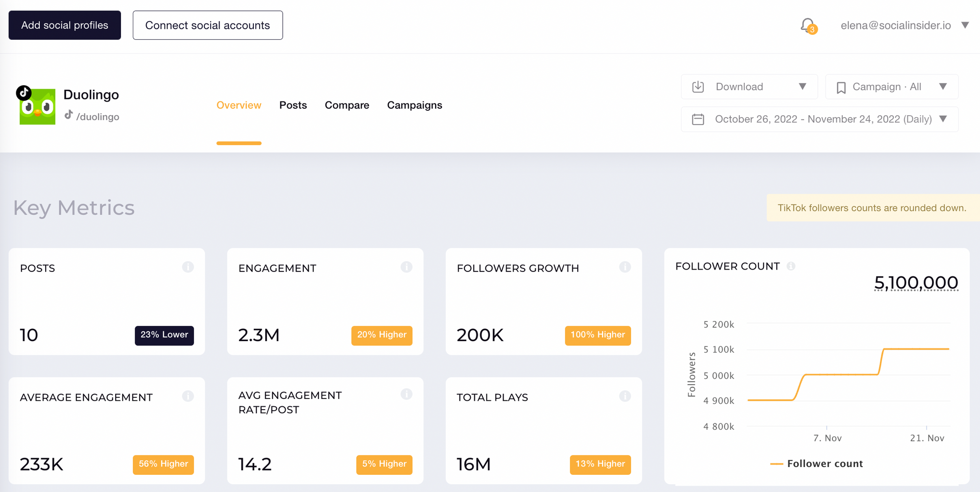The width and height of the screenshot is (980, 492).
Task: Show info for the Follower Count chart
Action: 791,266
